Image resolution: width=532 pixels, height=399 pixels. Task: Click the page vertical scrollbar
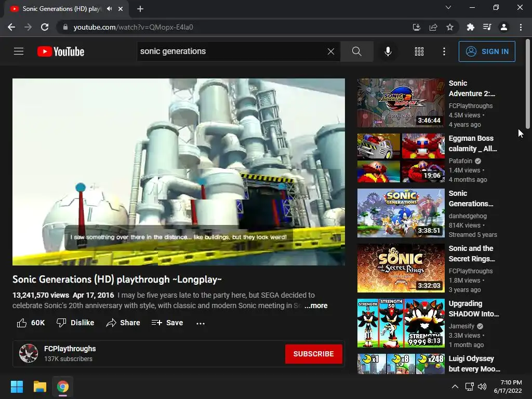point(528,84)
